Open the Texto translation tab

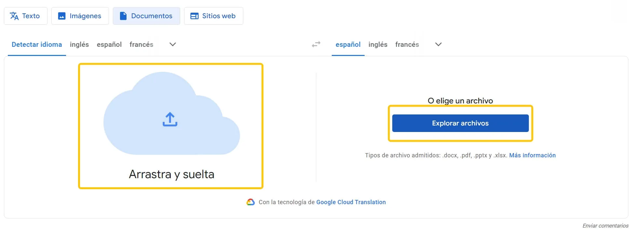(x=26, y=16)
